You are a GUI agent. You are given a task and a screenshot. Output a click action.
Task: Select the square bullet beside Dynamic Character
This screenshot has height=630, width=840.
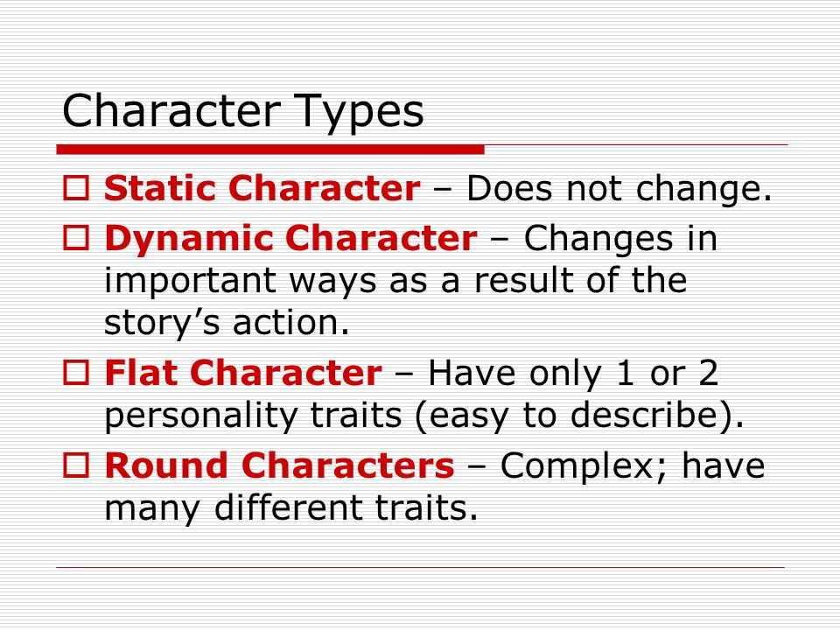[76, 238]
